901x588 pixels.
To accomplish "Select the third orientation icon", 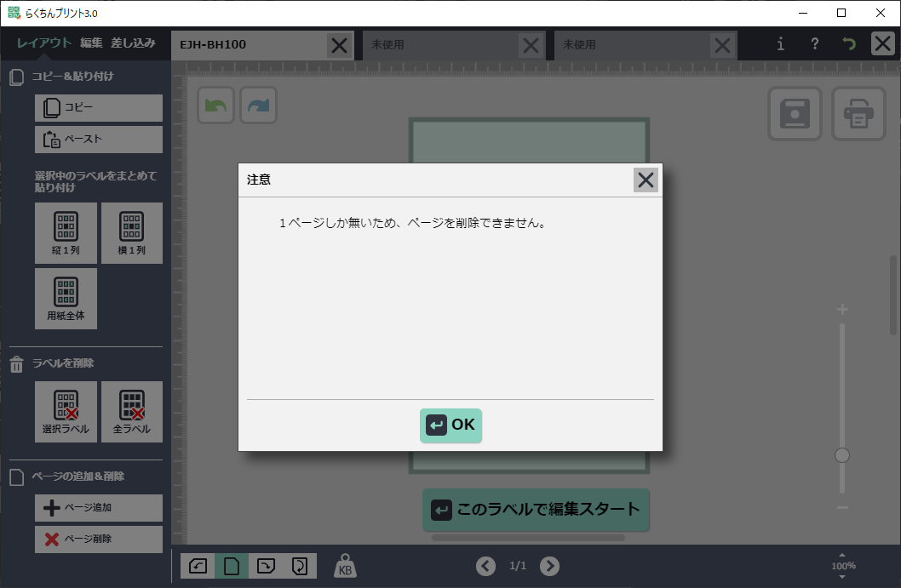I will 266,566.
